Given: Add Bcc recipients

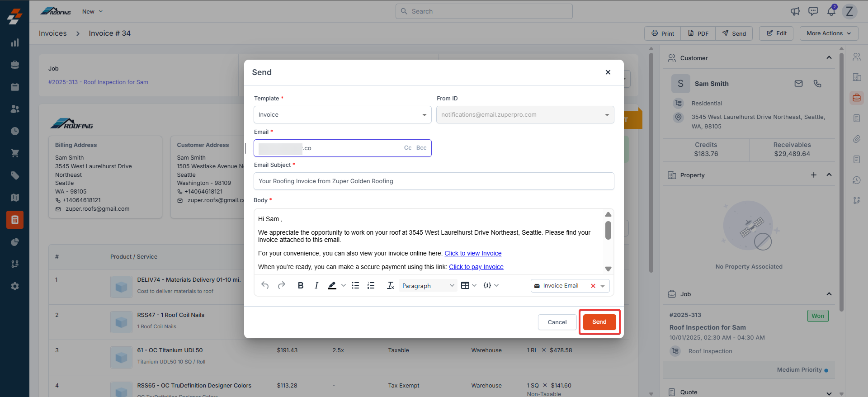Looking at the screenshot, I should click(x=421, y=148).
